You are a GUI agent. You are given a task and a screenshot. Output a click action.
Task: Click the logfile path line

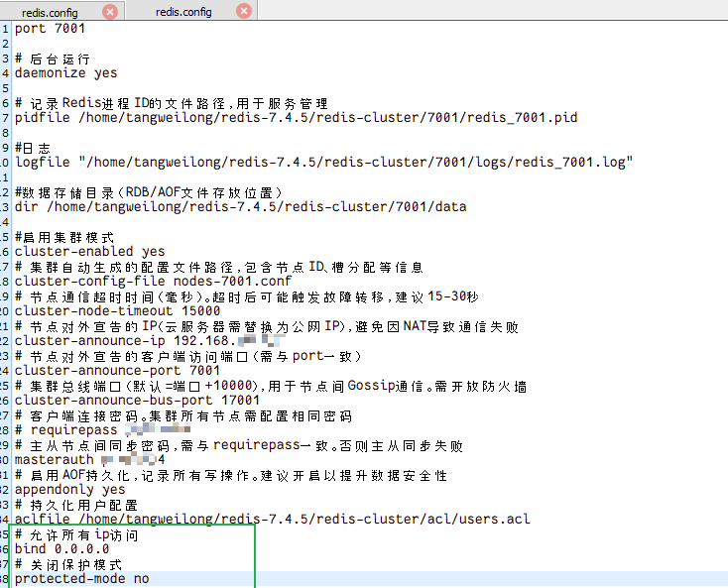(323, 162)
